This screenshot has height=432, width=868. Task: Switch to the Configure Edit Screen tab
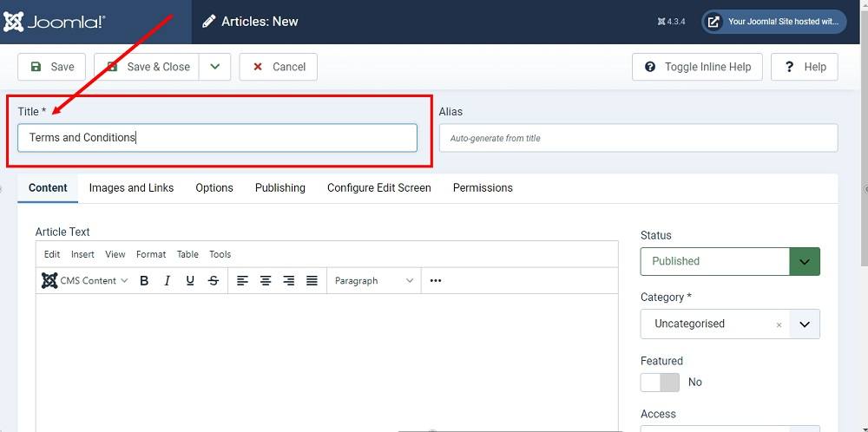379,188
